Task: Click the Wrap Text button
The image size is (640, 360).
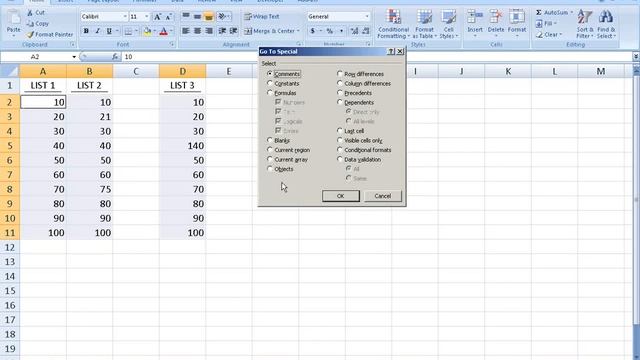Action: pos(262,17)
